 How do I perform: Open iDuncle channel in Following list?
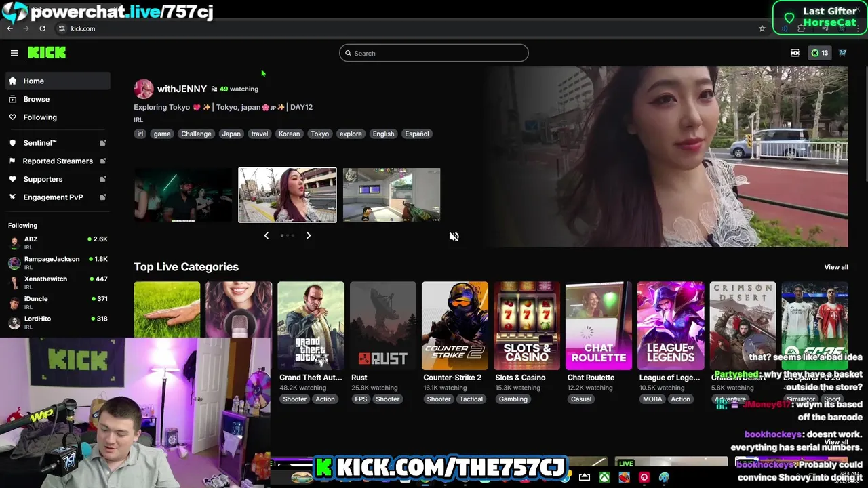58,302
